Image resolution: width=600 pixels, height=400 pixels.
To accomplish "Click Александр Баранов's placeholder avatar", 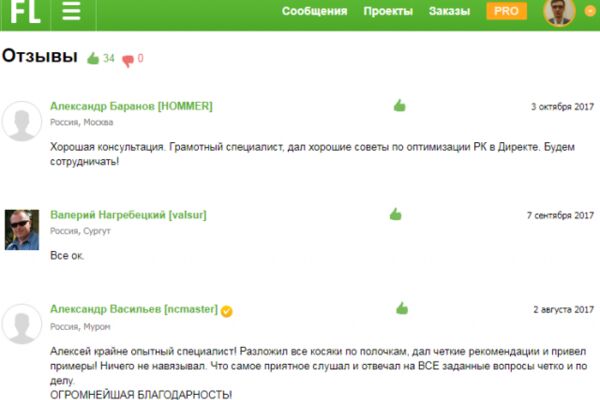I will click(x=21, y=121).
